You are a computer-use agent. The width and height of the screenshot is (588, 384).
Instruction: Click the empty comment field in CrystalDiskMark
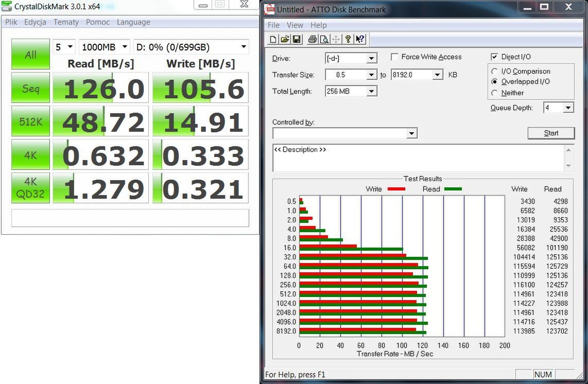(130, 218)
